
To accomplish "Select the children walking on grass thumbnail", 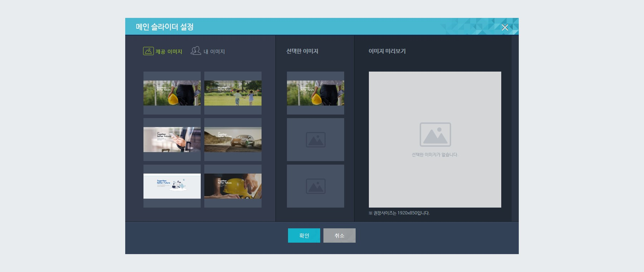I will (x=233, y=93).
